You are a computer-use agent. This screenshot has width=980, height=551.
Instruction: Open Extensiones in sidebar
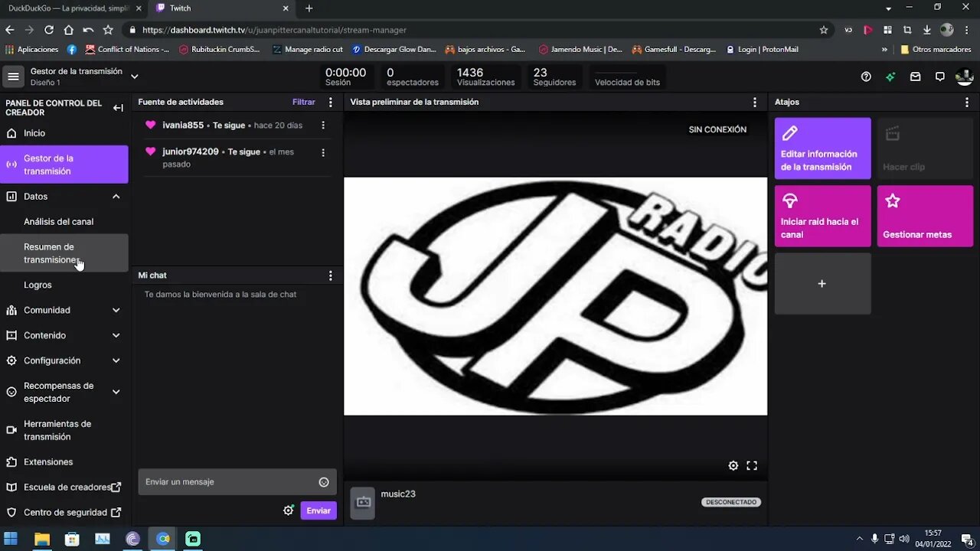(64, 462)
